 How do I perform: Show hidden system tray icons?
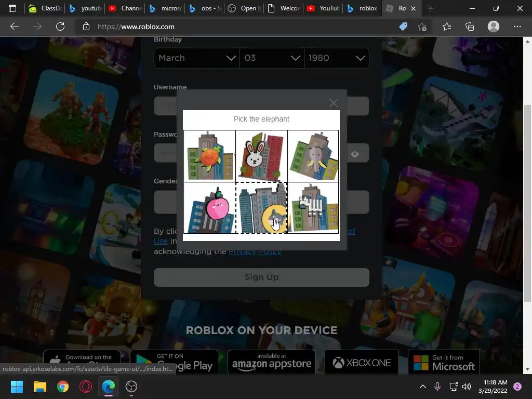pos(423,387)
